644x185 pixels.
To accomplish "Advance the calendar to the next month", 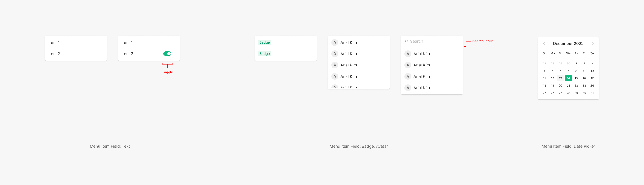I will [592, 44].
